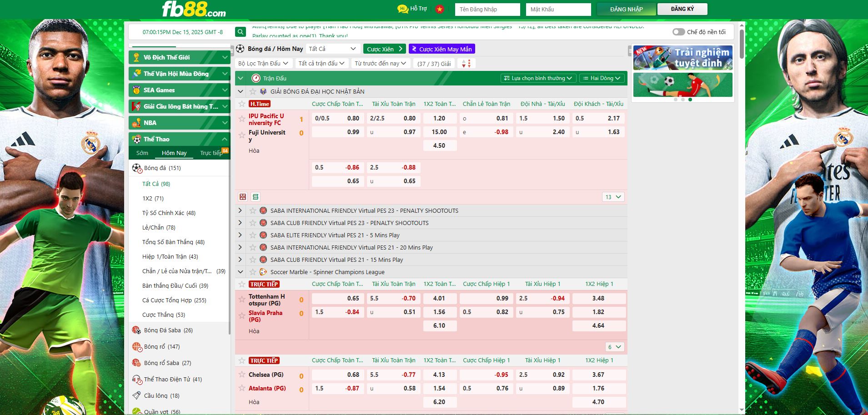Click the sort order arrows icon
Image resolution: width=868 pixels, height=415 pixels.
(466, 64)
